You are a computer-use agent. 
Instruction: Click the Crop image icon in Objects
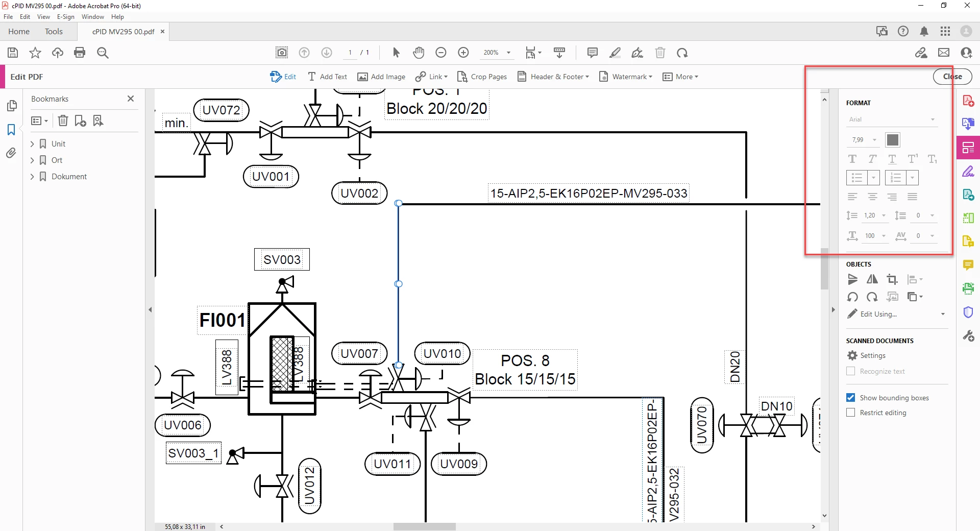(x=892, y=279)
